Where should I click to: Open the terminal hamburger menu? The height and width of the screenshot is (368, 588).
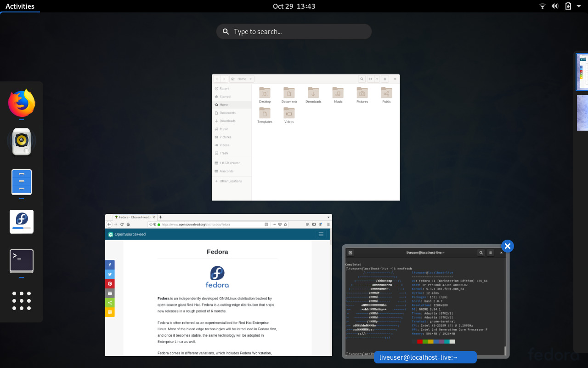491,253
